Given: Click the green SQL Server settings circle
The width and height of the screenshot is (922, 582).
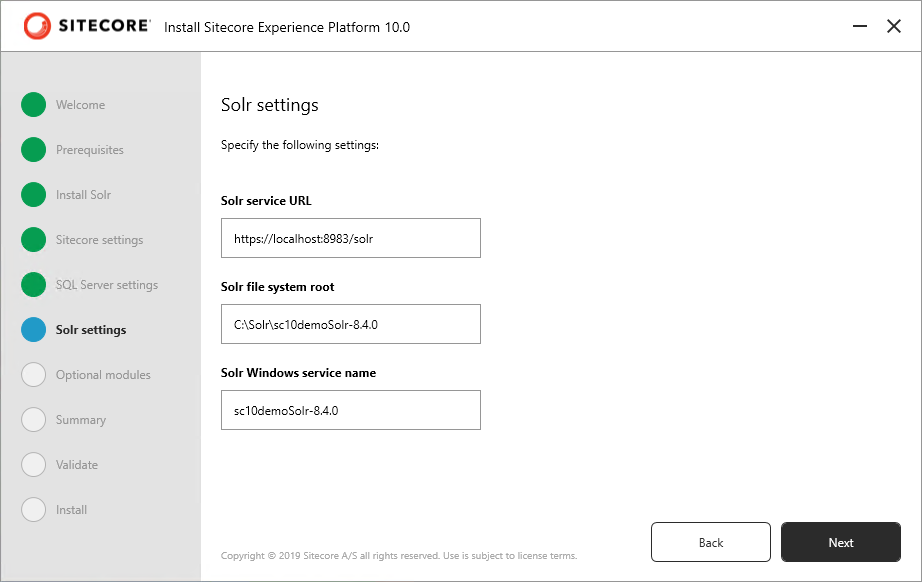Looking at the screenshot, I should coord(34,285).
